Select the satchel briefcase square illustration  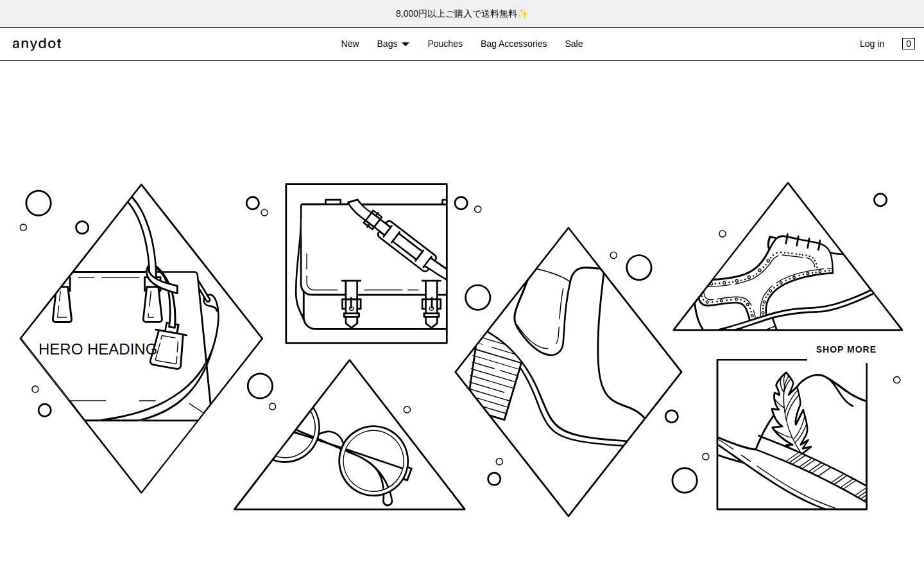pyautogui.click(x=366, y=263)
